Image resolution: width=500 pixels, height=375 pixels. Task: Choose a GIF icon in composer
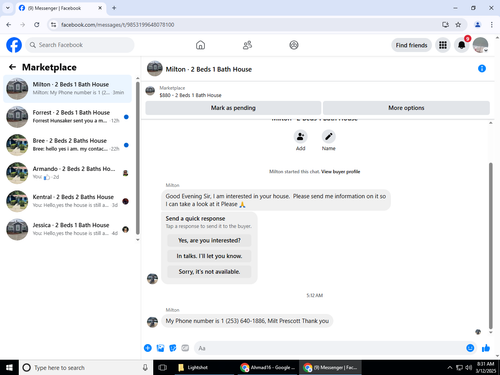pos(185,348)
